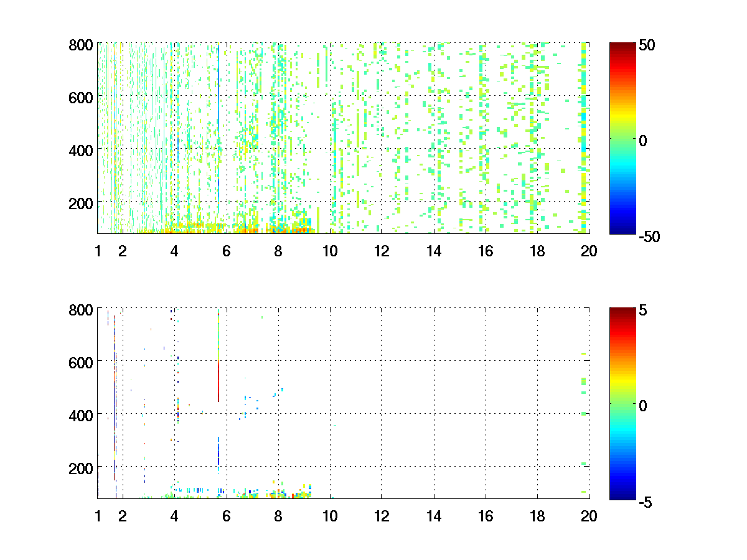
Task: Click y-axis label 600 of lower plot
Action: [81, 362]
